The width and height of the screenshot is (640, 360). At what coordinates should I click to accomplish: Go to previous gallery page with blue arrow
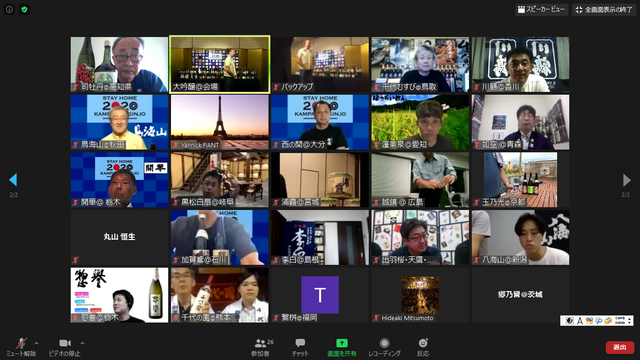13,180
